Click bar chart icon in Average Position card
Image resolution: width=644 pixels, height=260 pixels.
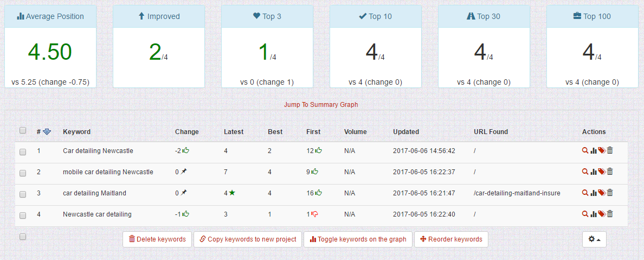[21, 16]
